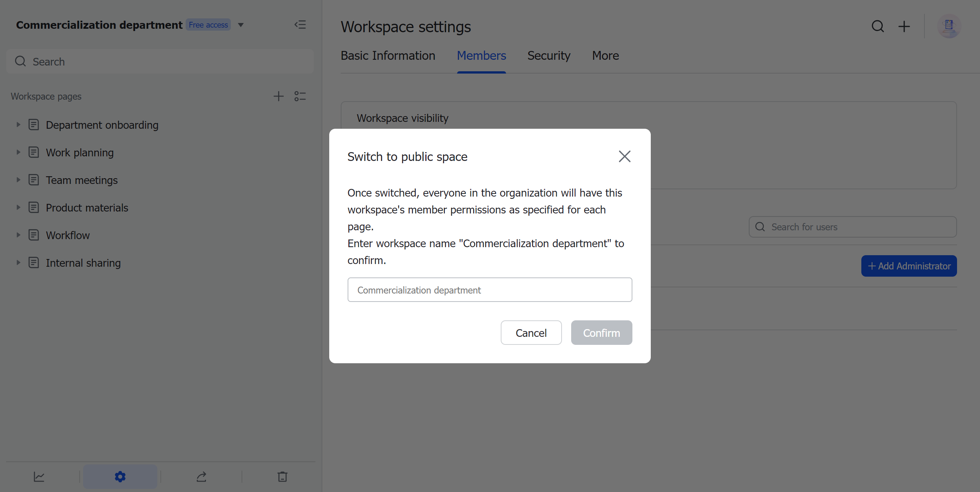Click the settings gear icon in footer
Viewport: 980px width, 492px height.
(x=120, y=477)
